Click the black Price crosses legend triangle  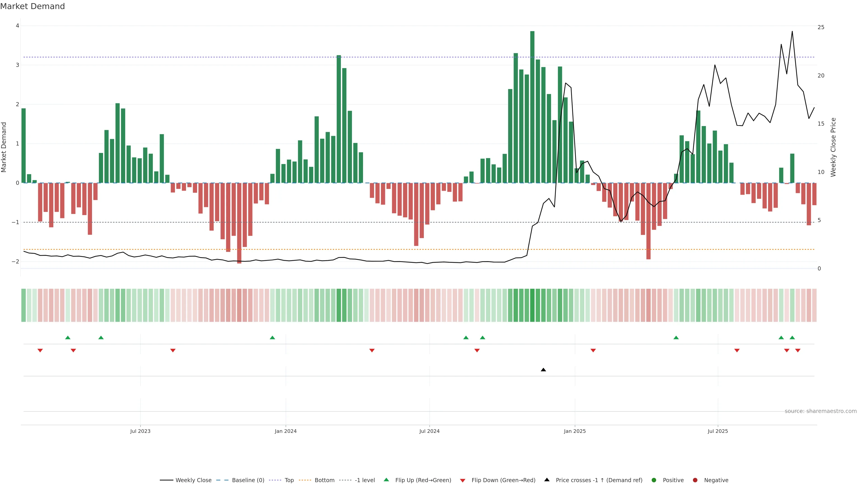tap(547, 480)
